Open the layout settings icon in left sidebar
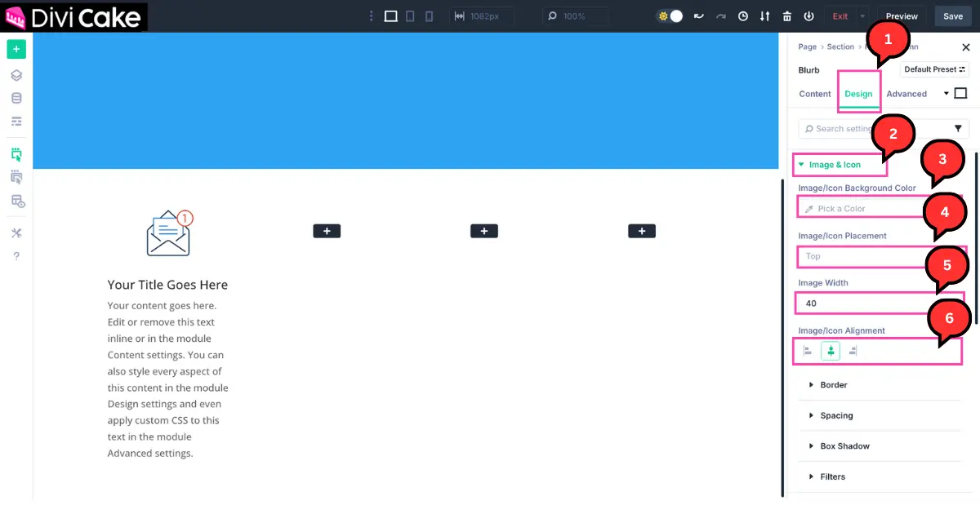 16,201
